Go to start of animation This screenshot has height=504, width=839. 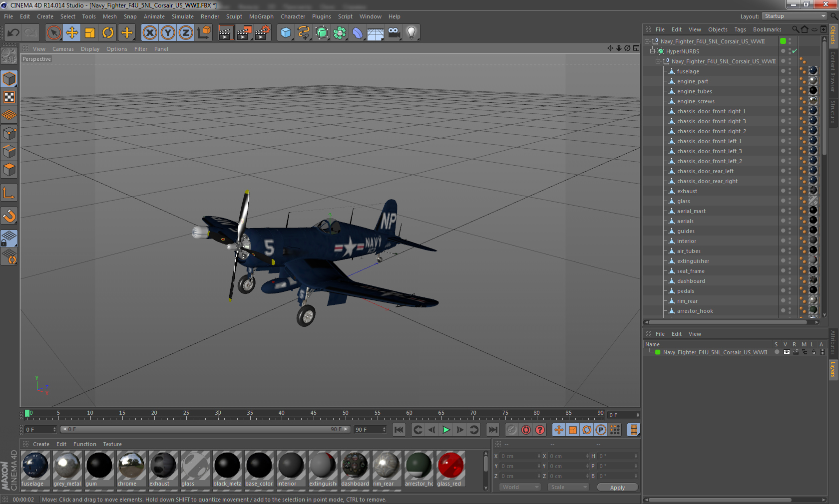(399, 430)
